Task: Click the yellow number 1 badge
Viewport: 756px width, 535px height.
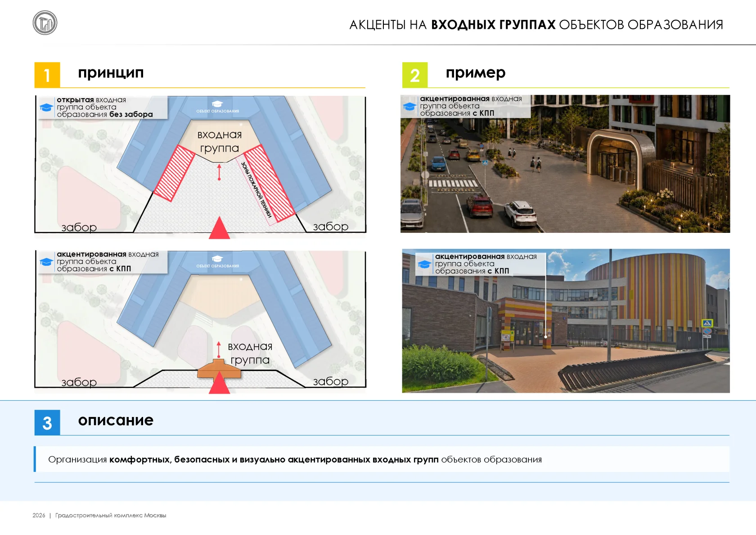Action: tap(47, 75)
